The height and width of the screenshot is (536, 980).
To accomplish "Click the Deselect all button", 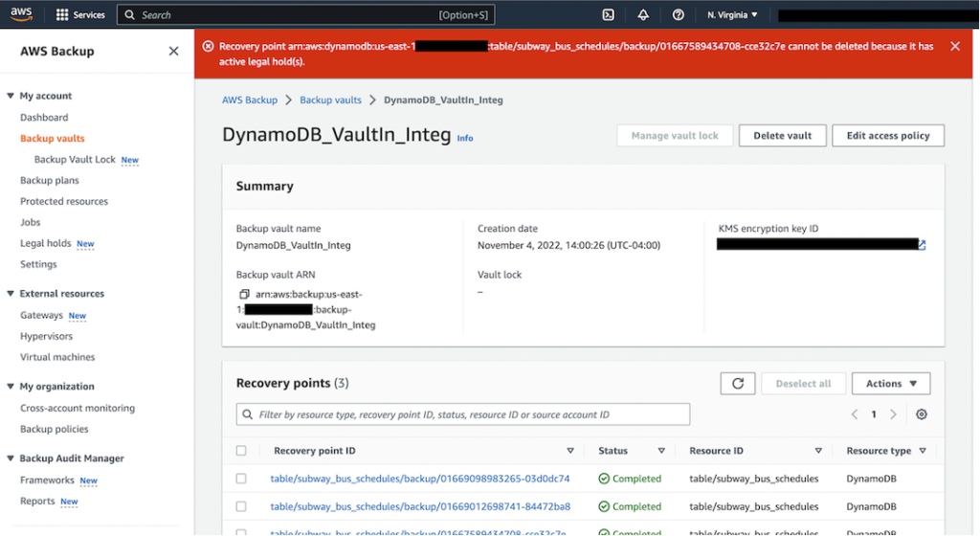I will (803, 384).
